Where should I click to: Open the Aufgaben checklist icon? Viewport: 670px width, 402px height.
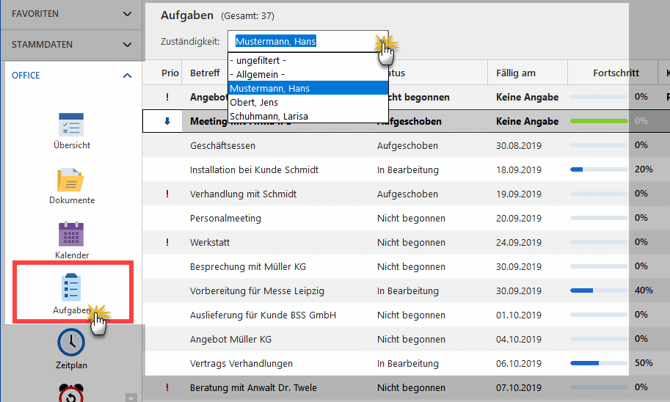pos(71,288)
